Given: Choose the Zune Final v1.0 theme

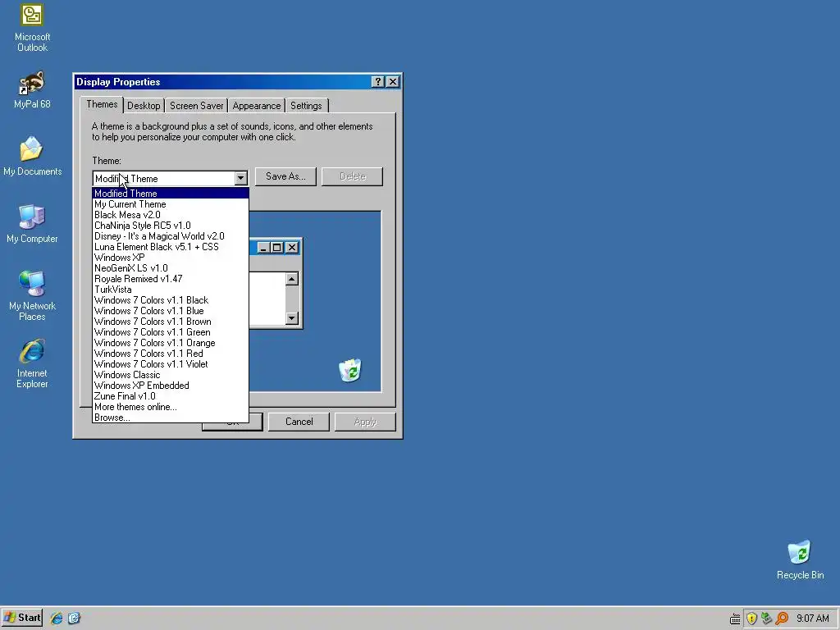Looking at the screenshot, I should pyautogui.click(x=171, y=396).
